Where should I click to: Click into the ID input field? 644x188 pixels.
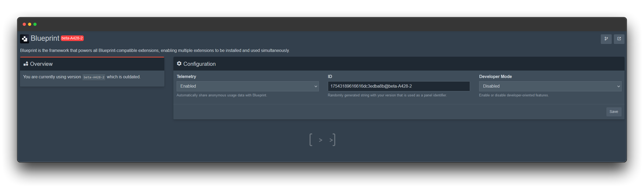[x=399, y=86]
